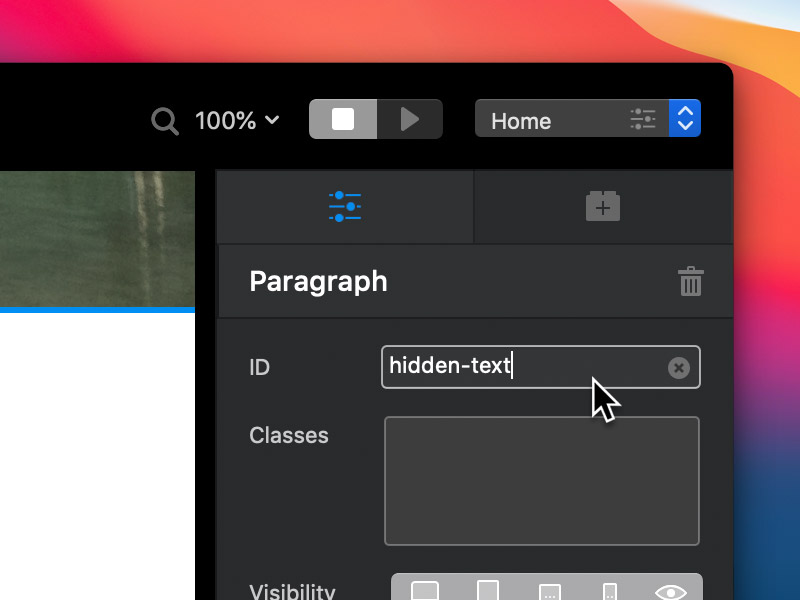Screen dimensions: 800x600
Task: Click the blue up-down page stepper arrows
Action: click(685, 118)
